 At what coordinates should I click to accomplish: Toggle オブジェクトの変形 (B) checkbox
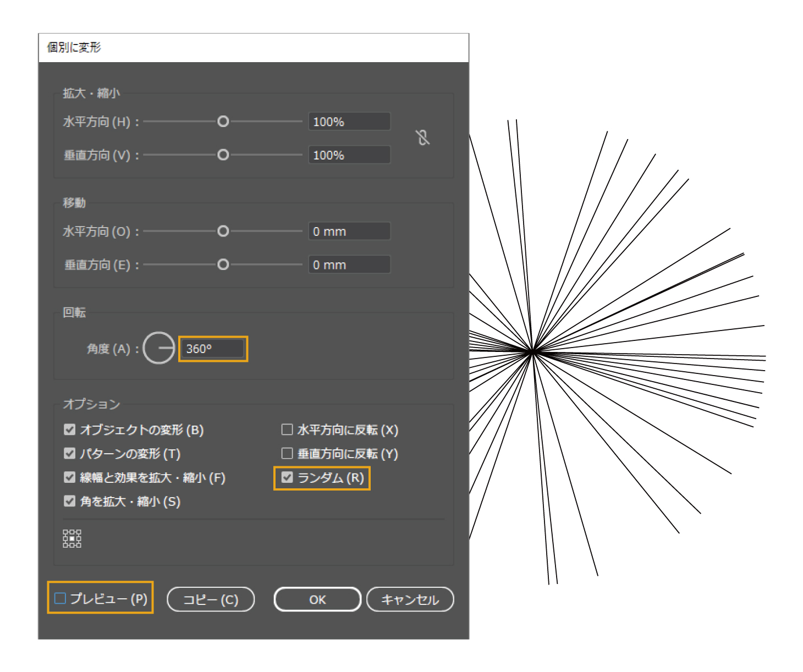pos(69,429)
